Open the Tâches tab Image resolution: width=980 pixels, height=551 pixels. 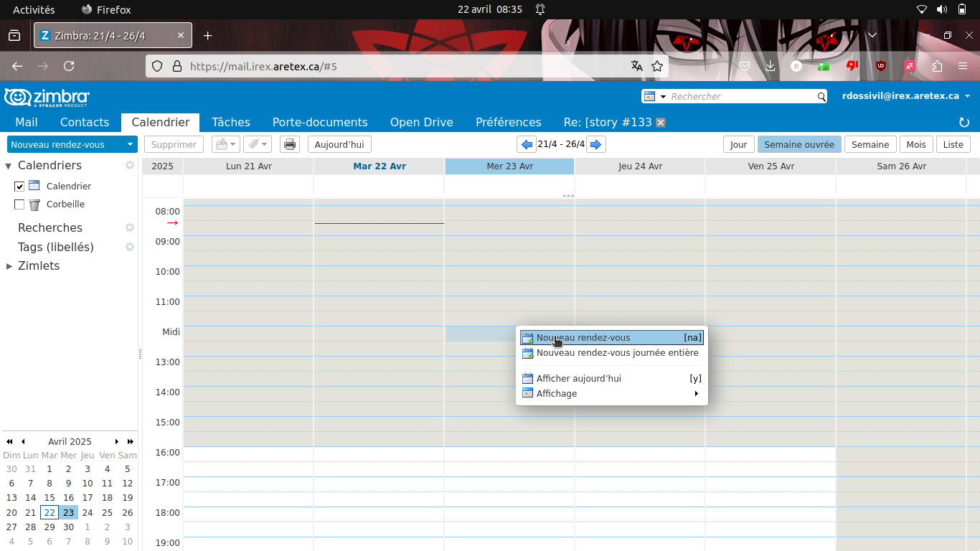click(x=231, y=122)
